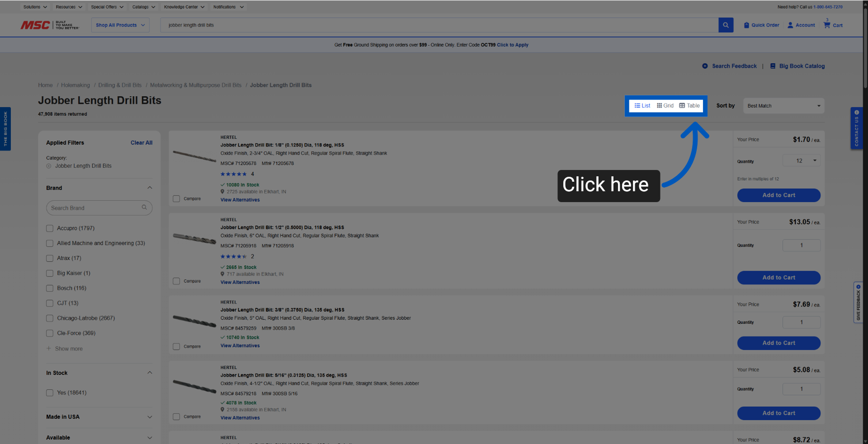
Task: Open Quick Order clipboard icon
Action: [746, 25]
